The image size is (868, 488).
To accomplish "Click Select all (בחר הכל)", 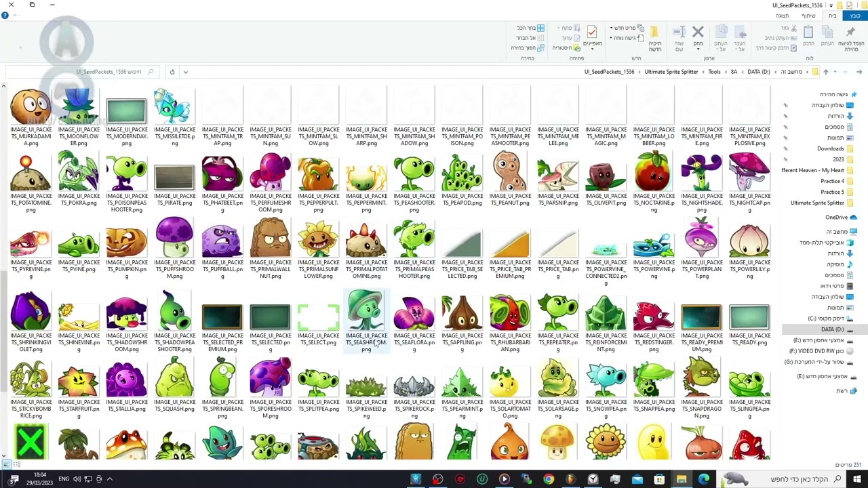I will click(531, 28).
